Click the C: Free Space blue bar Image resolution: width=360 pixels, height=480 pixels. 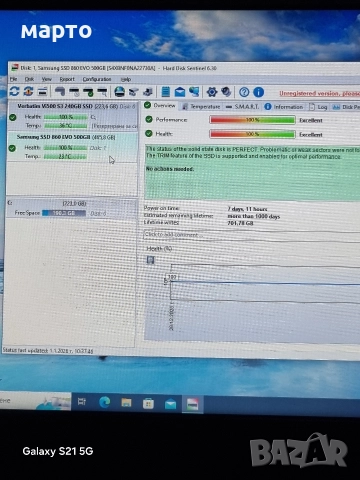pos(64,213)
